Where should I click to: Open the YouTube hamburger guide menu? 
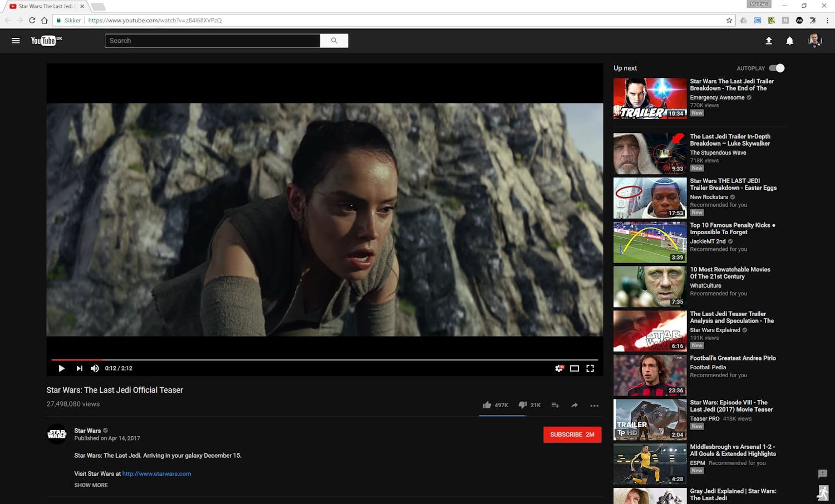[x=16, y=41]
